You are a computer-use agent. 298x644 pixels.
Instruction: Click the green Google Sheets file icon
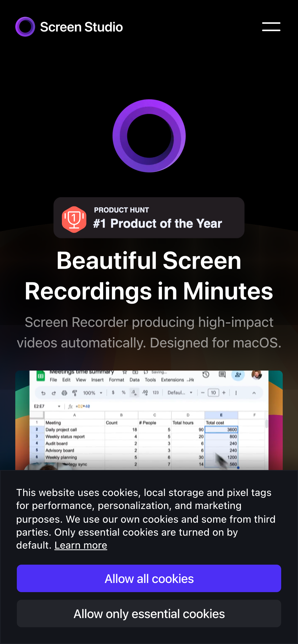40,376
